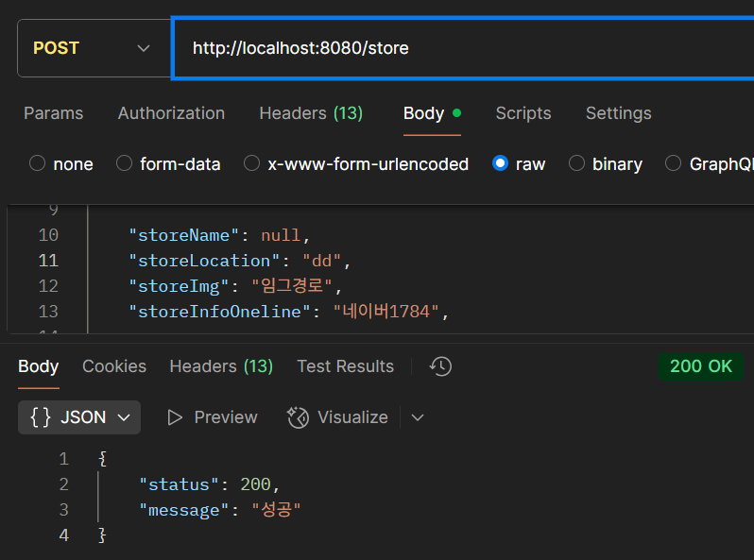
Task: Click the storeLocation "dd" value
Action: click(321, 261)
